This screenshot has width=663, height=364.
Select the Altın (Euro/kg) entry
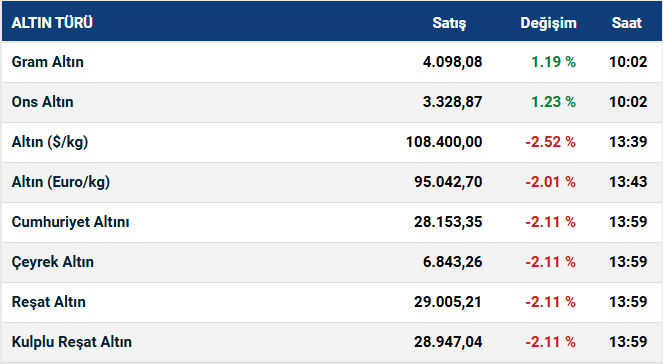(x=60, y=182)
